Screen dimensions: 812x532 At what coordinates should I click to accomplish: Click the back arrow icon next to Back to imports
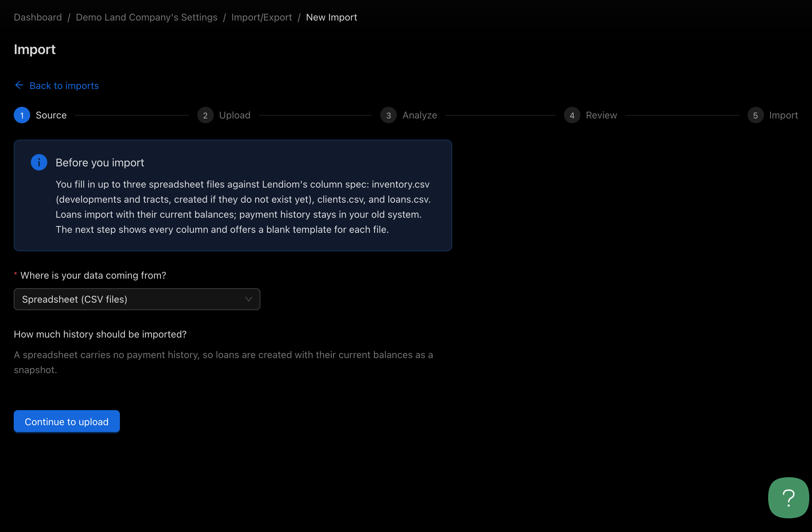pos(19,85)
